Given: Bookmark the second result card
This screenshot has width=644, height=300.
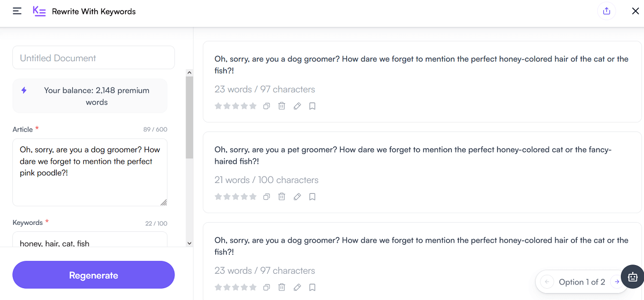Looking at the screenshot, I should [312, 197].
